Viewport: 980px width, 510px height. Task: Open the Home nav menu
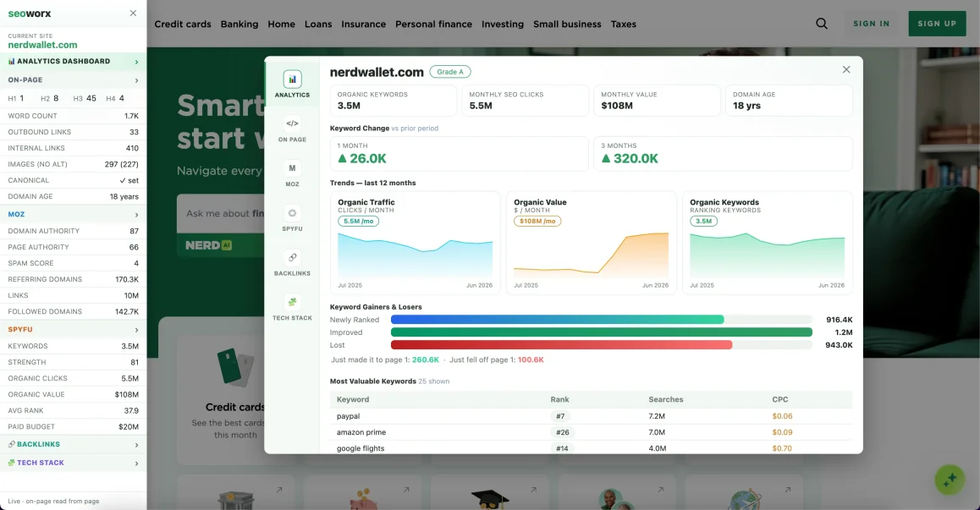(x=281, y=24)
